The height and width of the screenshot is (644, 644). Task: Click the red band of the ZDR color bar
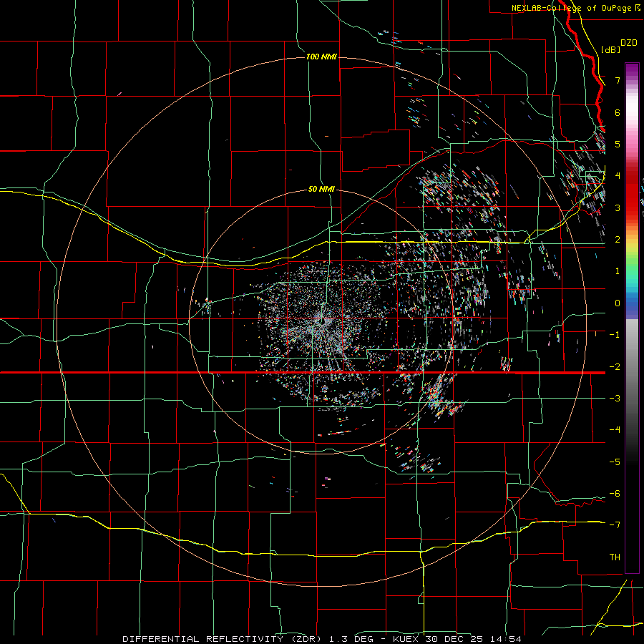tap(632, 193)
